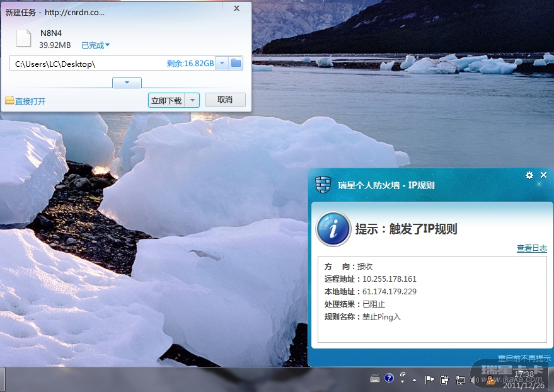Click the 立即下载 download button
Image resolution: width=554 pixels, height=392 pixels.
pyautogui.click(x=167, y=101)
